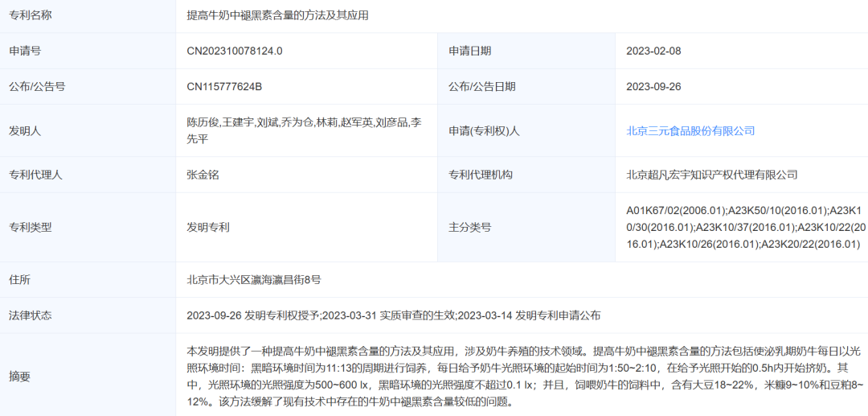Click the legal status history text
868x416 pixels.
click(393, 315)
